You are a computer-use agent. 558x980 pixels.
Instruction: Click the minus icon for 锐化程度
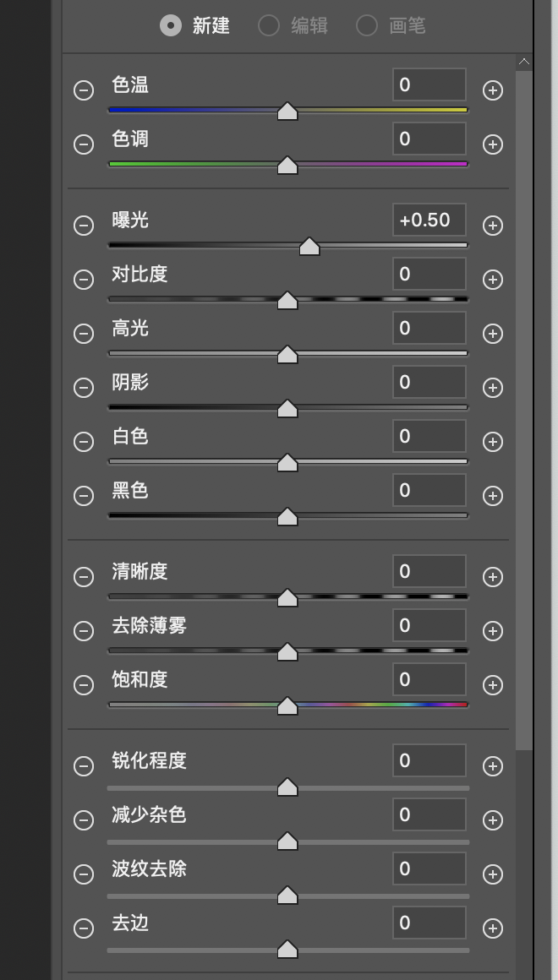pyautogui.click(x=84, y=766)
